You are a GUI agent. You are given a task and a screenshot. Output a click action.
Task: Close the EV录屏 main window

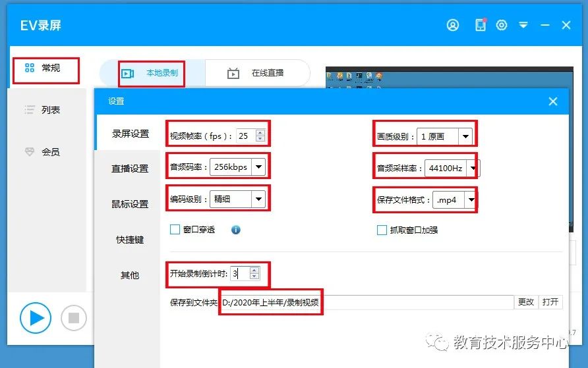566,25
